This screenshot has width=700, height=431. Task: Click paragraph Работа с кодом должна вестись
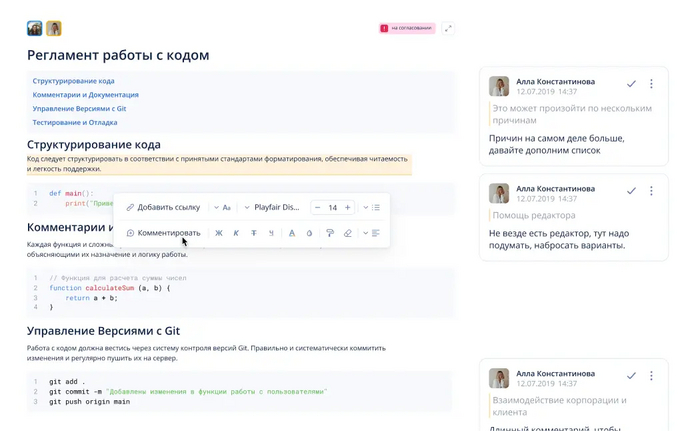tap(206, 353)
